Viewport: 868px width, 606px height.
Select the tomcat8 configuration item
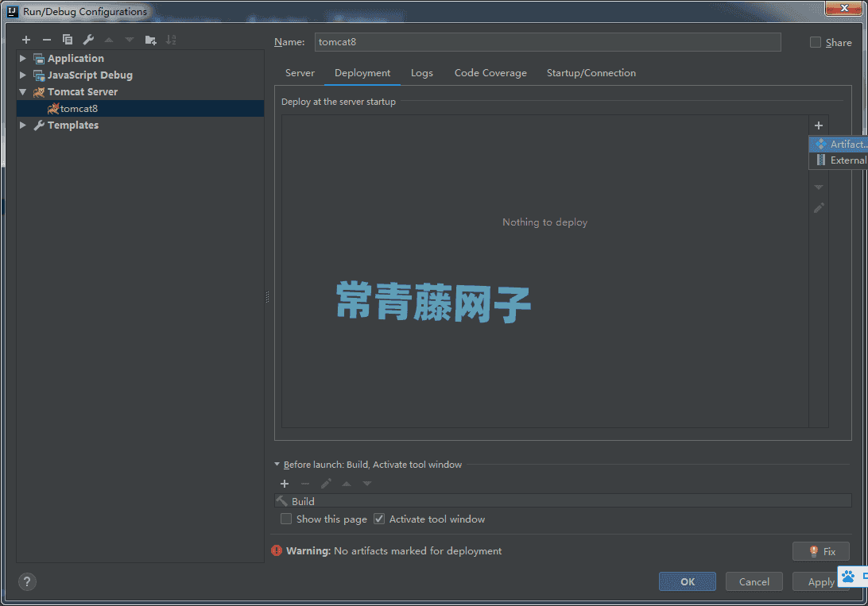coord(140,108)
